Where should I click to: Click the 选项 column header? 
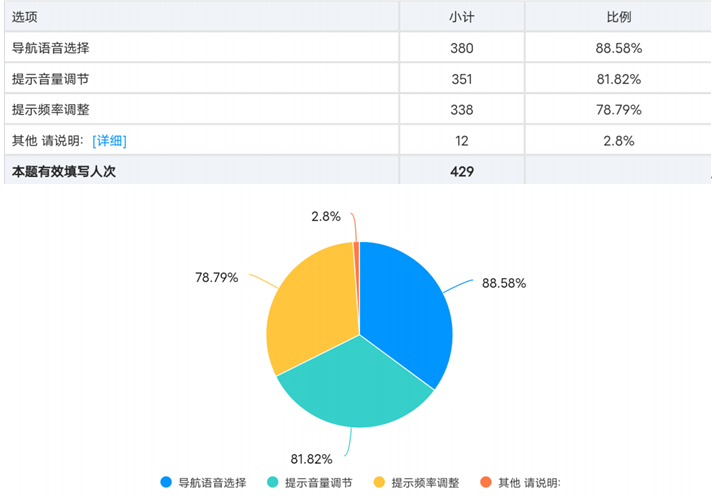point(25,17)
